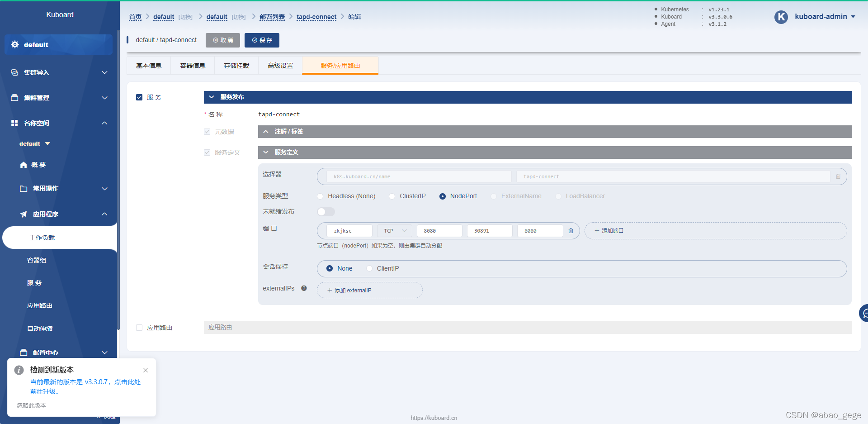Toggle the 服务 checkbox
The image size is (868, 424).
(139, 97)
